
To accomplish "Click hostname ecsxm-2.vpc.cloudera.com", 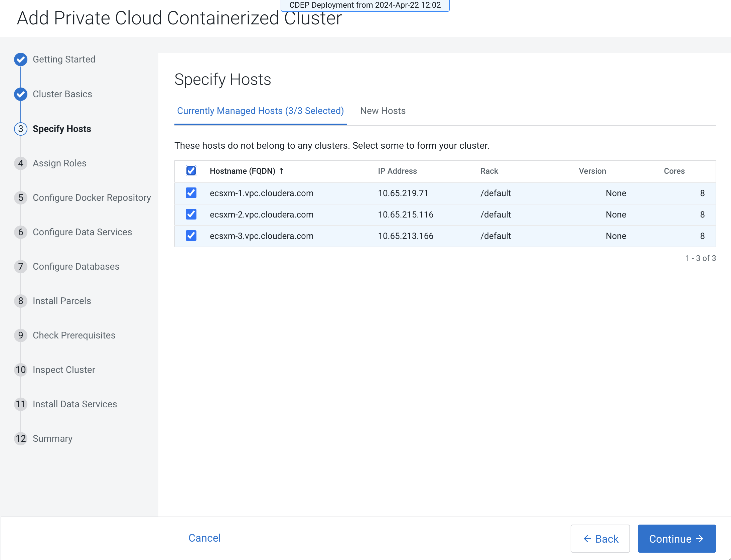I will pyautogui.click(x=262, y=215).
